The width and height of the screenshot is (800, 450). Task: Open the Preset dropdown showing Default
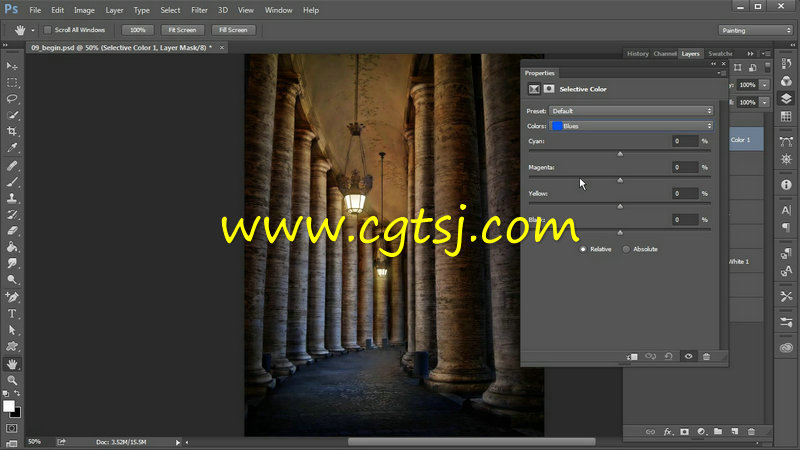tap(631, 111)
